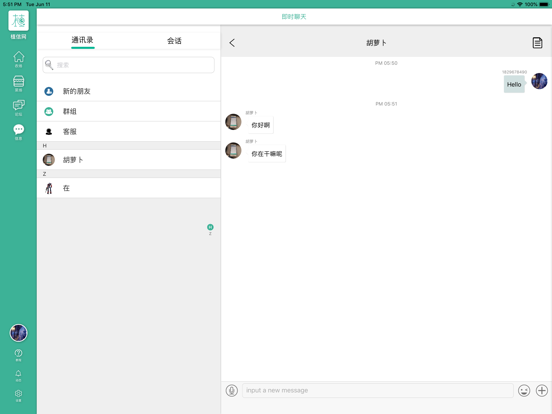Select contact 胡萝卜 in the list
Image resolution: width=552 pixels, height=414 pixels.
[128, 160]
